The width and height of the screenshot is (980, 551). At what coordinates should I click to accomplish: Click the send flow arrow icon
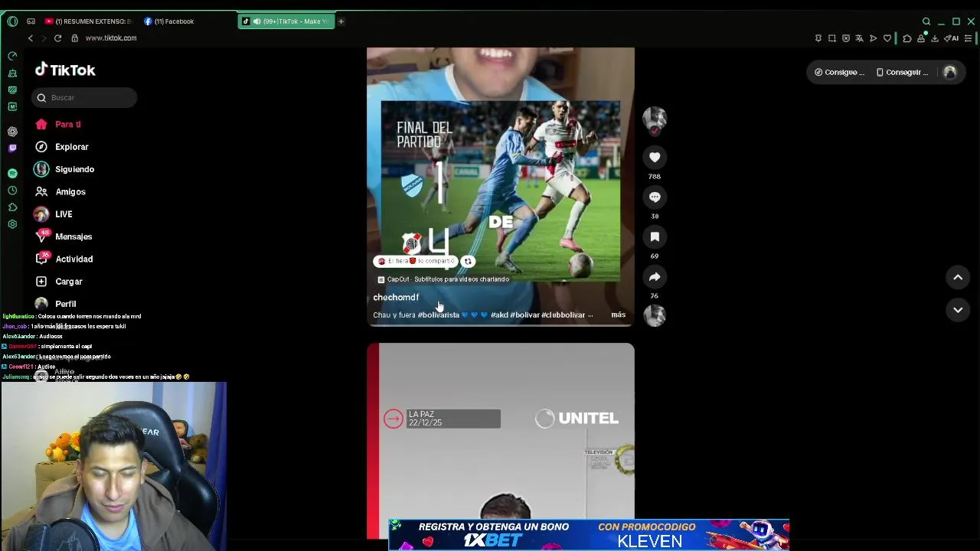click(873, 38)
